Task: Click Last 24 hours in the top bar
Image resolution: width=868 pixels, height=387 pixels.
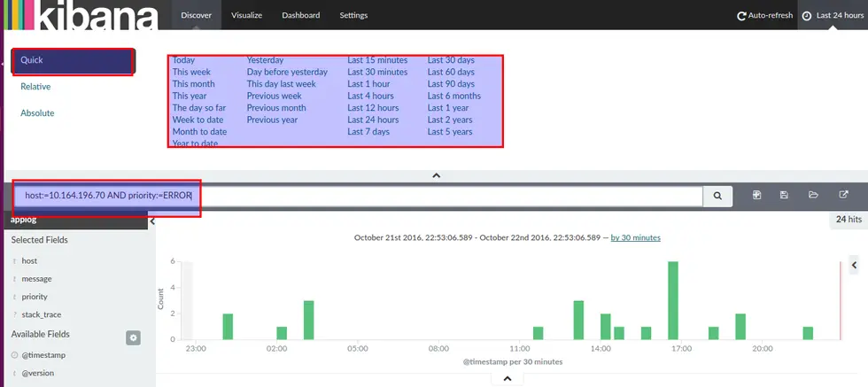Action: 840,16
